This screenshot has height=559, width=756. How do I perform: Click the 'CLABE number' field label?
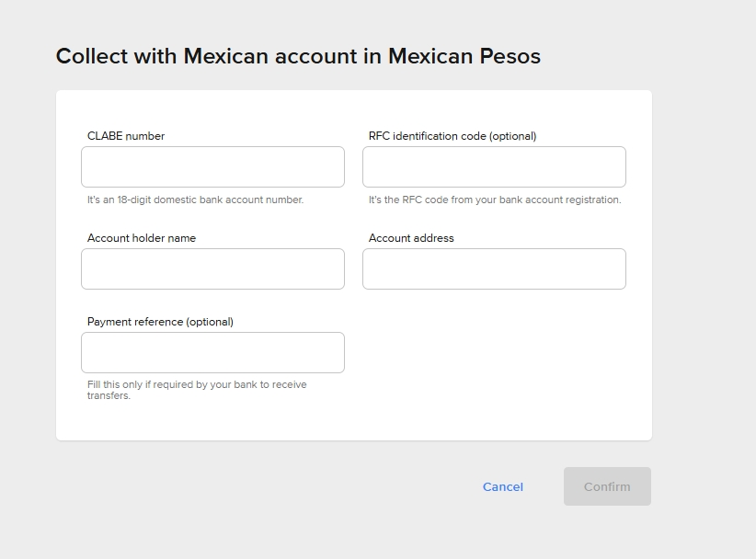126,136
